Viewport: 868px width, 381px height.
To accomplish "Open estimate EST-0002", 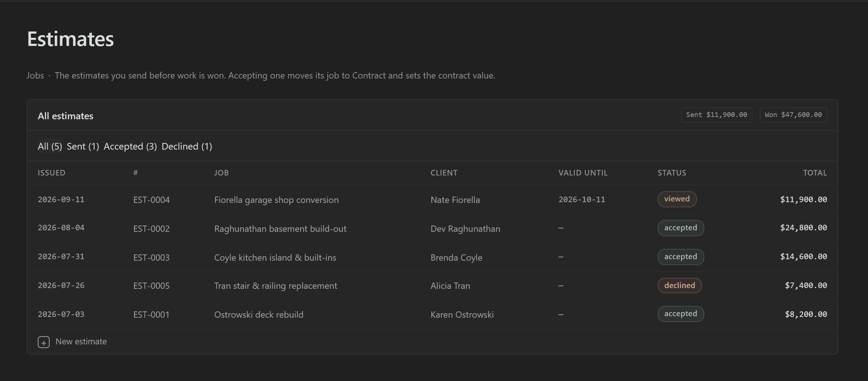I will click(x=151, y=229).
